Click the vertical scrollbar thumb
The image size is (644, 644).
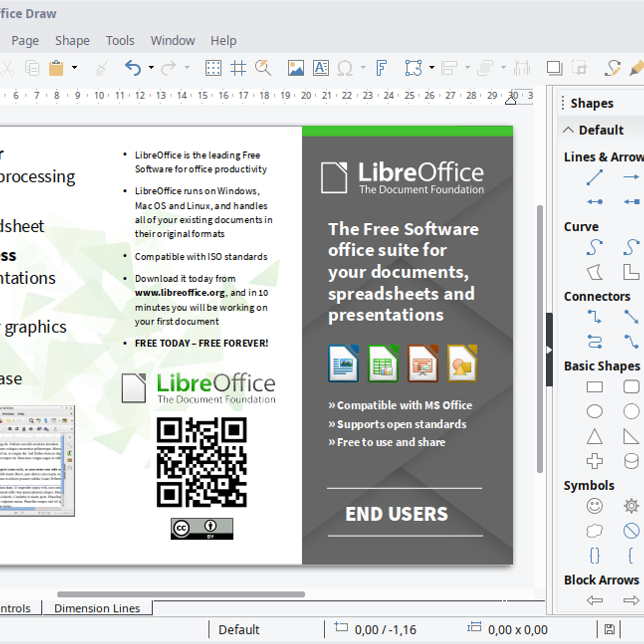[540, 339]
